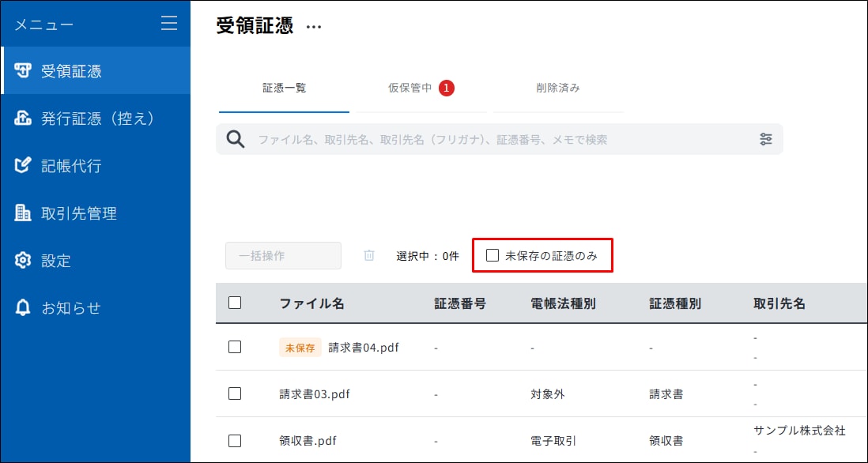Open 受領証憑 in the sidebar menu
The height and width of the screenshot is (463, 868).
tap(95, 71)
